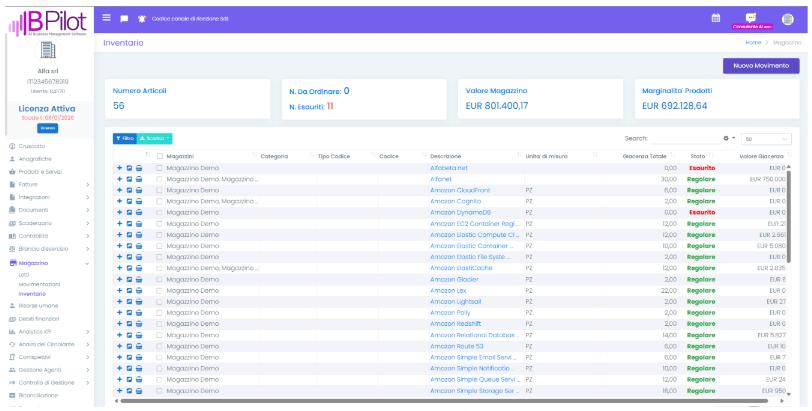Click the square edit icon on Amazon CloudFront row
The image size is (812, 411).
pyautogui.click(x=129, y=190)
